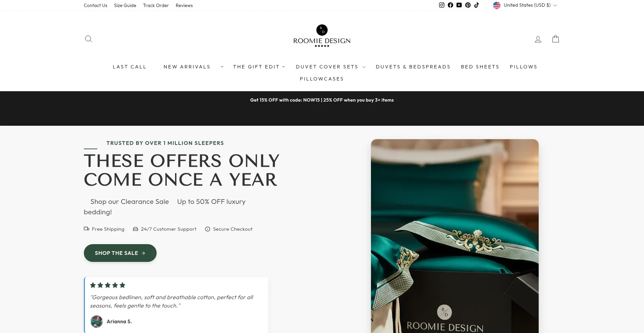The height and width of the screenshot is (333, 644).
Task: Click the green bedding product image
Action: (x=455, y=236)
